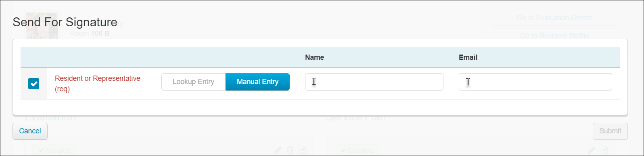
Task: Click the Service Plan Complete status badge
Action: [x=356, y=150]
